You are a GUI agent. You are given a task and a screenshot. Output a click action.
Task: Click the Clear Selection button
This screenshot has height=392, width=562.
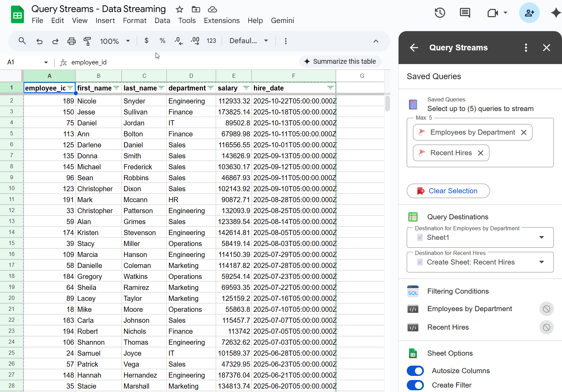click(448, 191)
